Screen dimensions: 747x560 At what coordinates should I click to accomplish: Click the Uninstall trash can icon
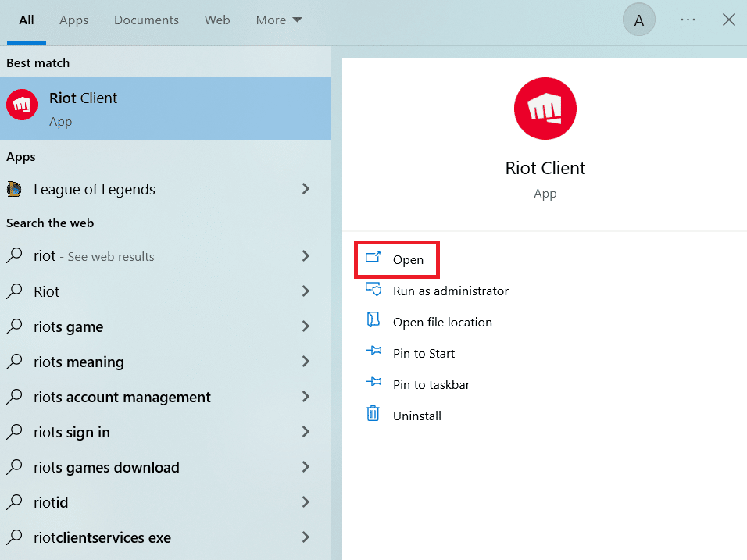click(373, 413)
